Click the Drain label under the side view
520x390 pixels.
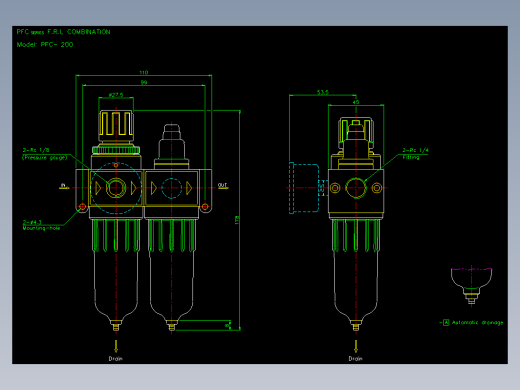pyautogui.click(x=356, y=359)
